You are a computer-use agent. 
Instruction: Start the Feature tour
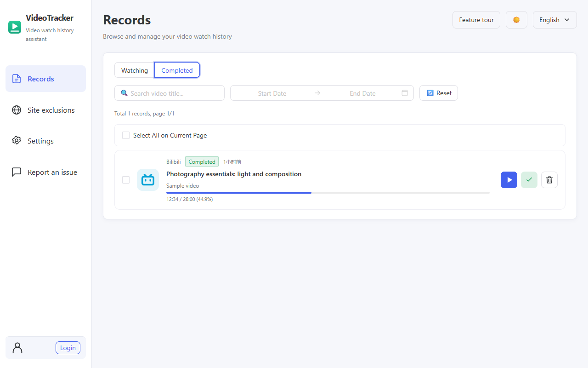click(x=476, y=20)
